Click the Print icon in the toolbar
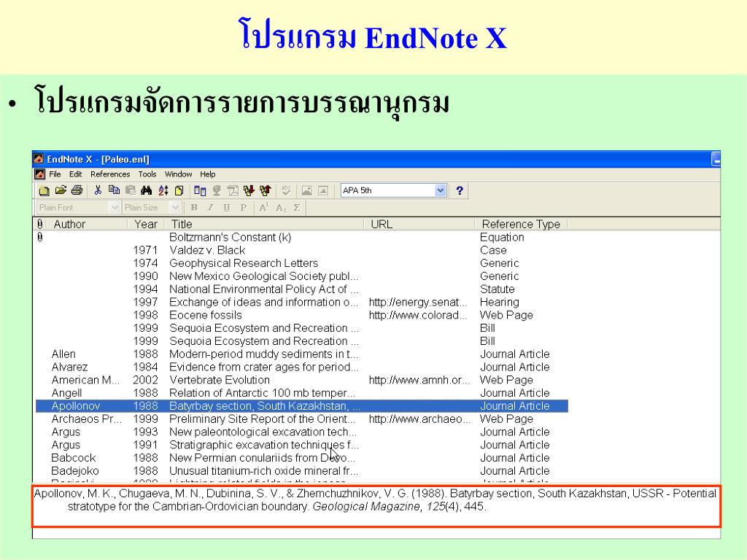The width and height of the screenshot is (747, 560). coord(77,190)
